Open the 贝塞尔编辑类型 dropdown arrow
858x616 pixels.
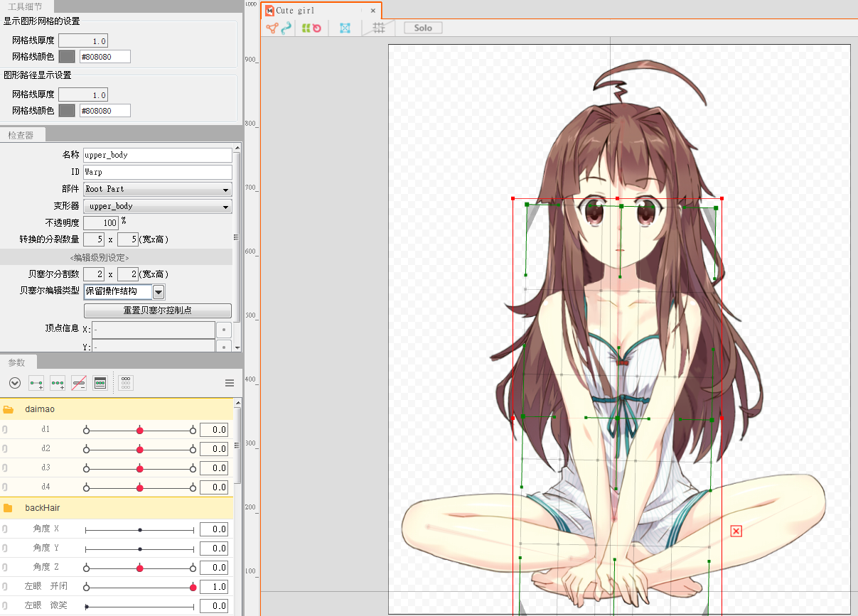pos(159,292)
